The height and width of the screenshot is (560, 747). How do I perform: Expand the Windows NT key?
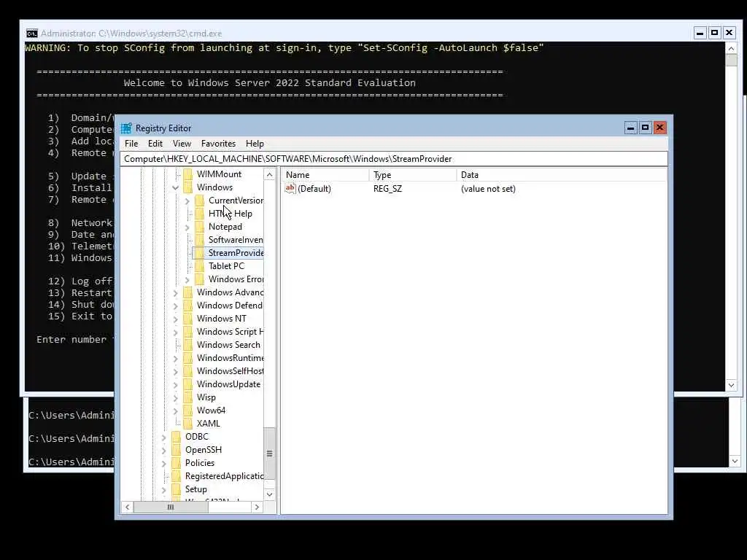pos(175,319)
